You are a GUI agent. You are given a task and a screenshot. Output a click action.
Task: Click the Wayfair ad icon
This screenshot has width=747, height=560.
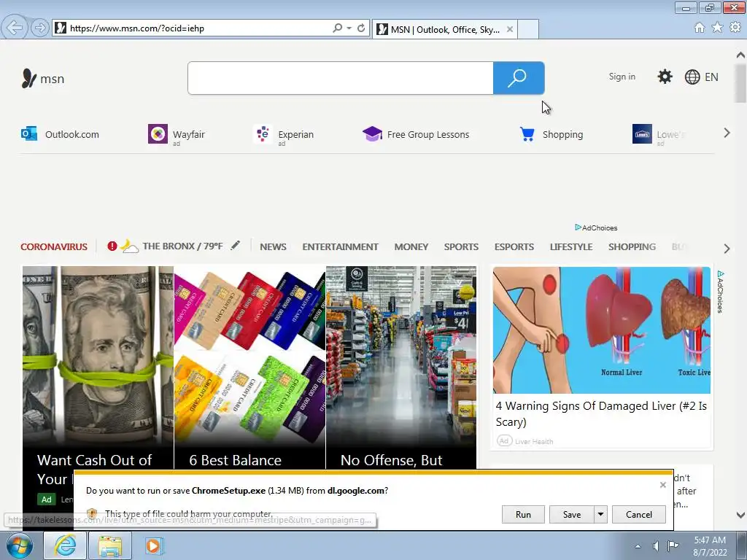[x=158, y=134]
